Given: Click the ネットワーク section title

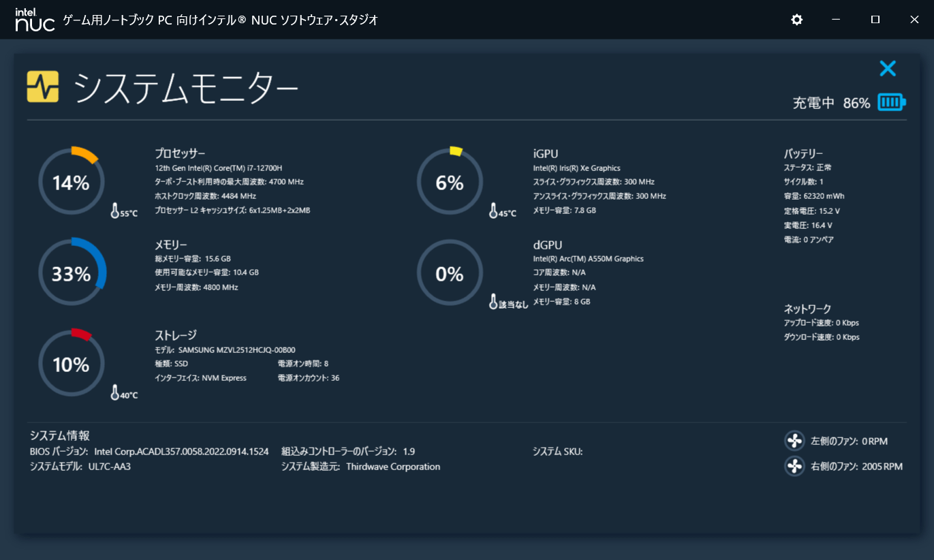Looking at the screenshot, I should pyautogui.click(x=807, y=309).
